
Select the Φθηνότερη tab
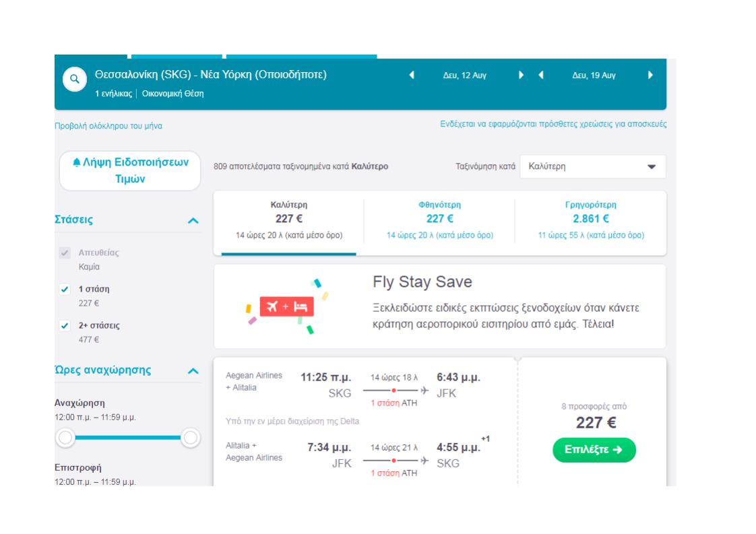click(x=439, y=220)
